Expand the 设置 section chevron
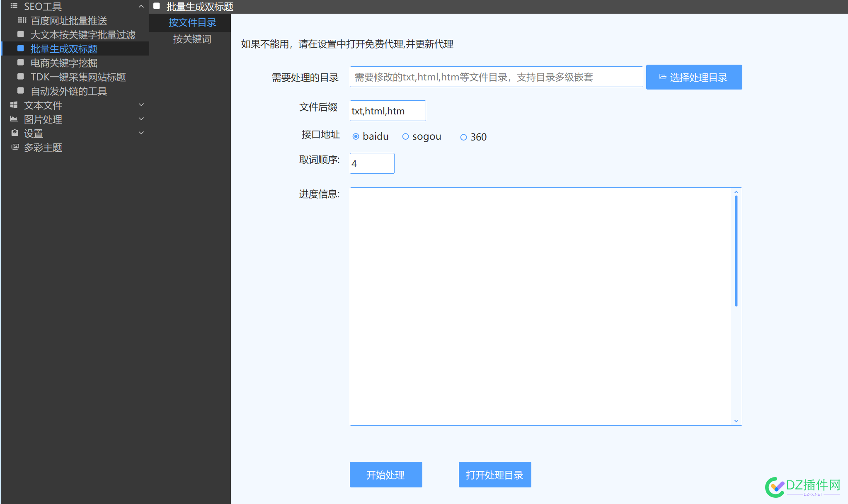848x504 pixels. pyautogui.click(x=141, y=133)
